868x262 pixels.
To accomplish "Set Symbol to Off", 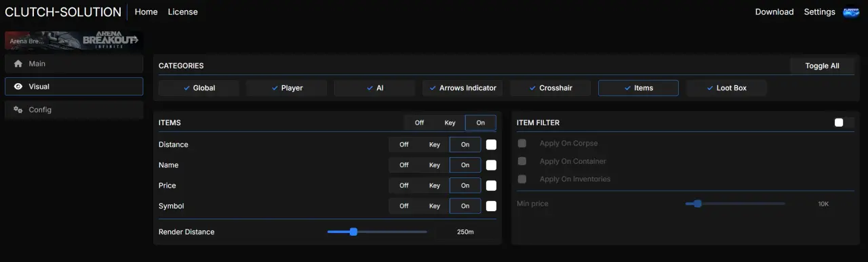I will click(x=404, y=206).
